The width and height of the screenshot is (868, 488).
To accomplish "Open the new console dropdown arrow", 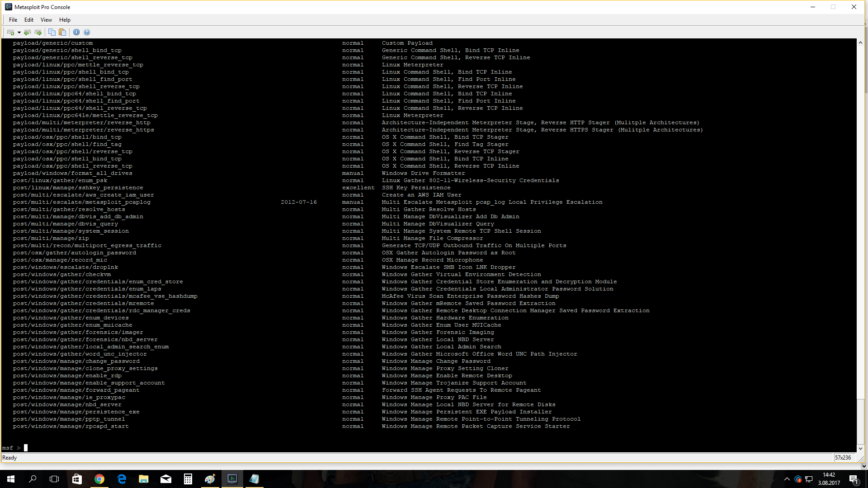I will [19, 32].
